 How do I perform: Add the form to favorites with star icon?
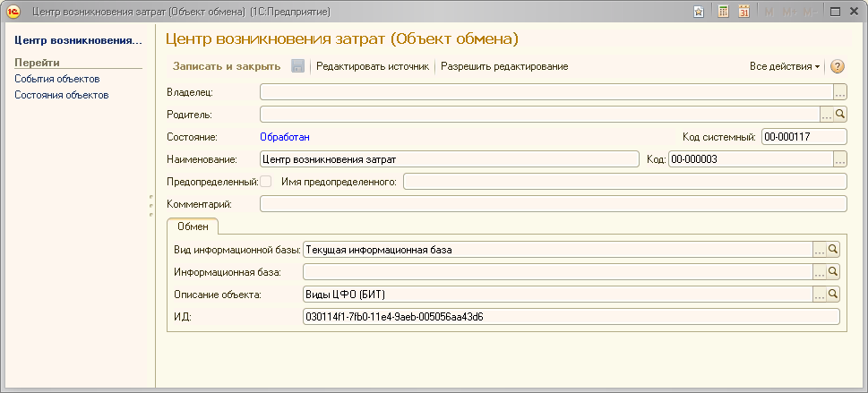699,12
